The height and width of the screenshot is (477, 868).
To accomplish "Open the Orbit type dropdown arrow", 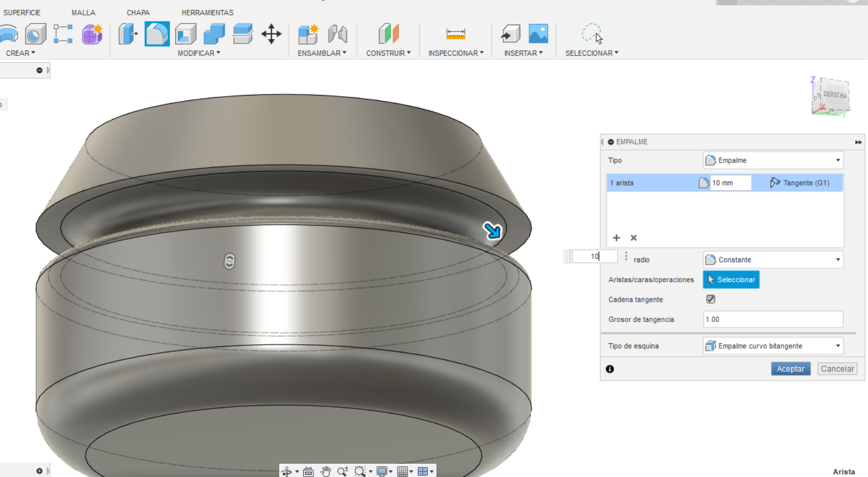I will click(297, 471).
